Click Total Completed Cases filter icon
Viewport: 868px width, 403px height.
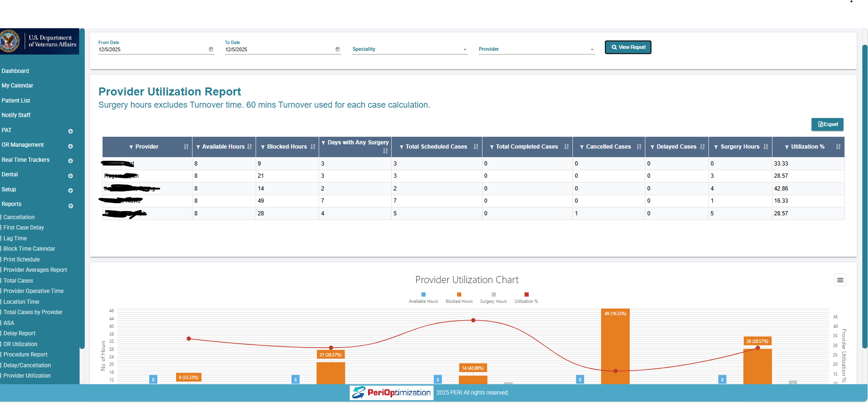click(491, 147)
